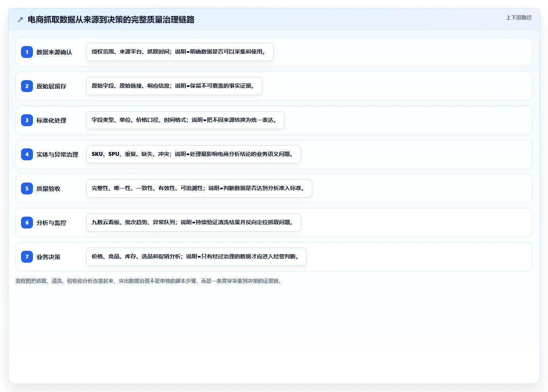Click the description box starting SKU、SPU、重复
This screenshot has width=548, height=392.
tap(194, 154)
